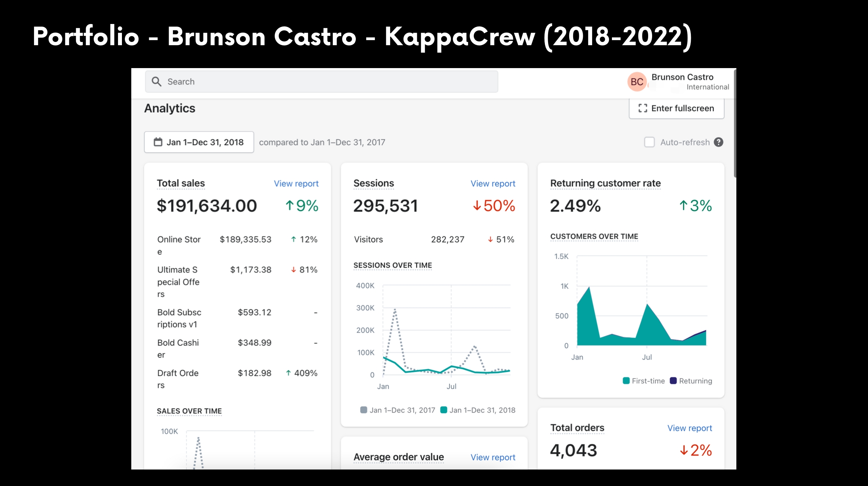Click the SESSIONS OVER TIME heading
This screenshot has width=868, height=486.
click(393, 265)
